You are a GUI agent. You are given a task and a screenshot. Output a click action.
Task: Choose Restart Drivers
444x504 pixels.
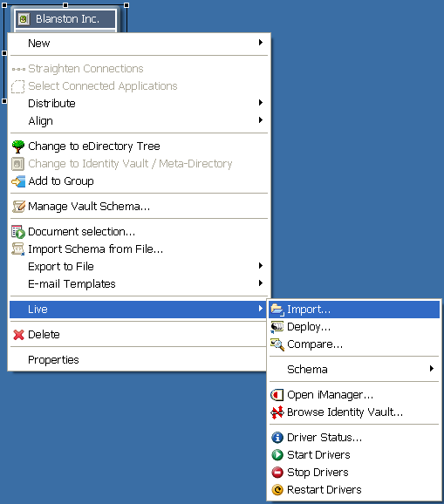click(354, 490)
